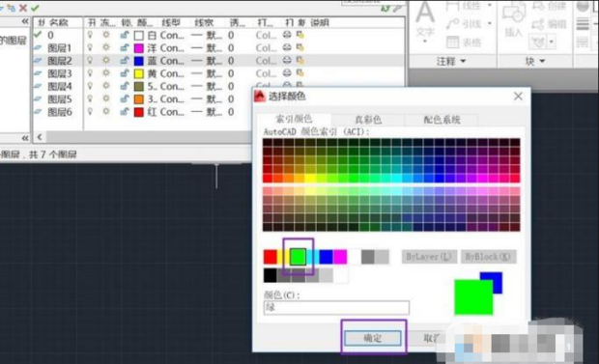Click the 插入 insert block icon
This screenshot has width=599, height=364.
[513, 19]
